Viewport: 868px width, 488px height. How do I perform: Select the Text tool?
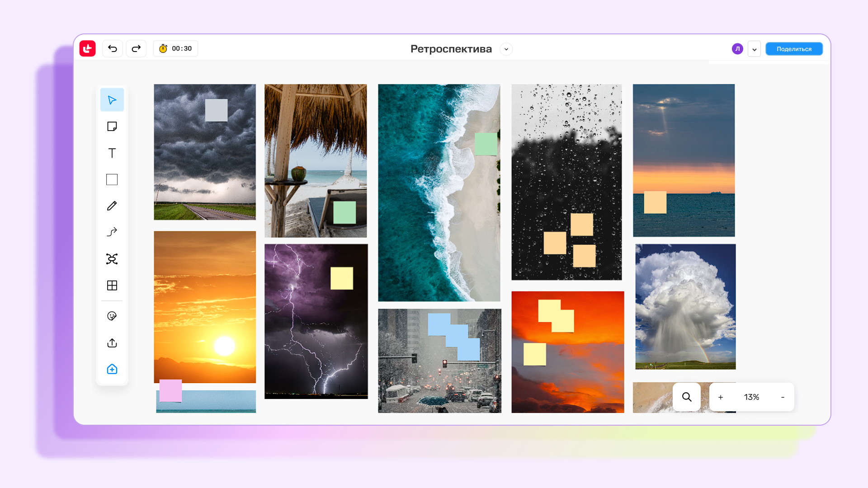(x=112, y=153)
